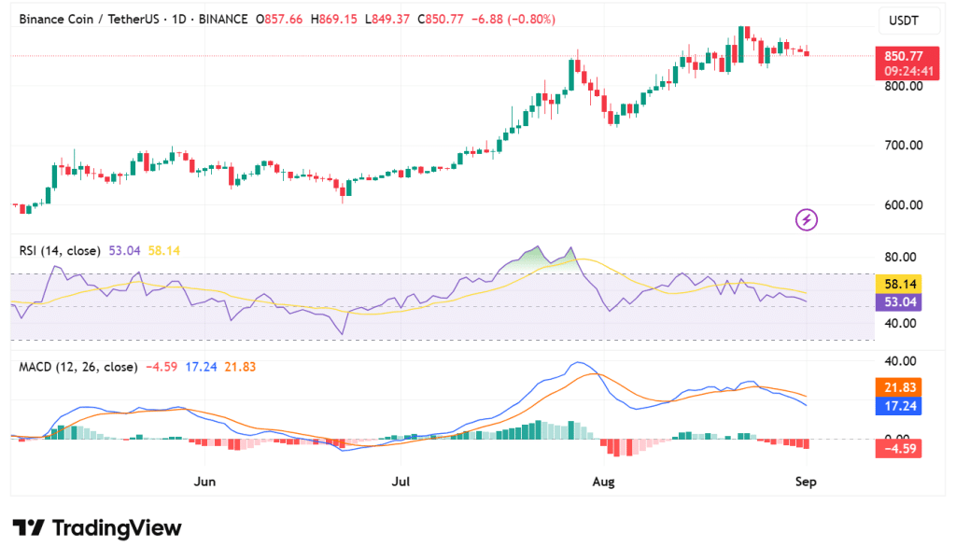This screenshot has width=956, height=560.
Task: Click the orange signal value 21.83 in legend
Action: (x=240, y=367)
